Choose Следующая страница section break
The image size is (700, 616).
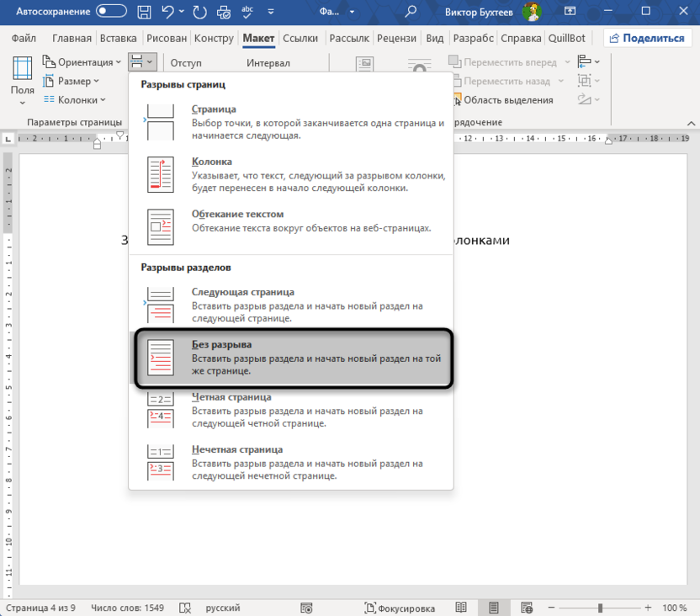(x=291, y=305)
